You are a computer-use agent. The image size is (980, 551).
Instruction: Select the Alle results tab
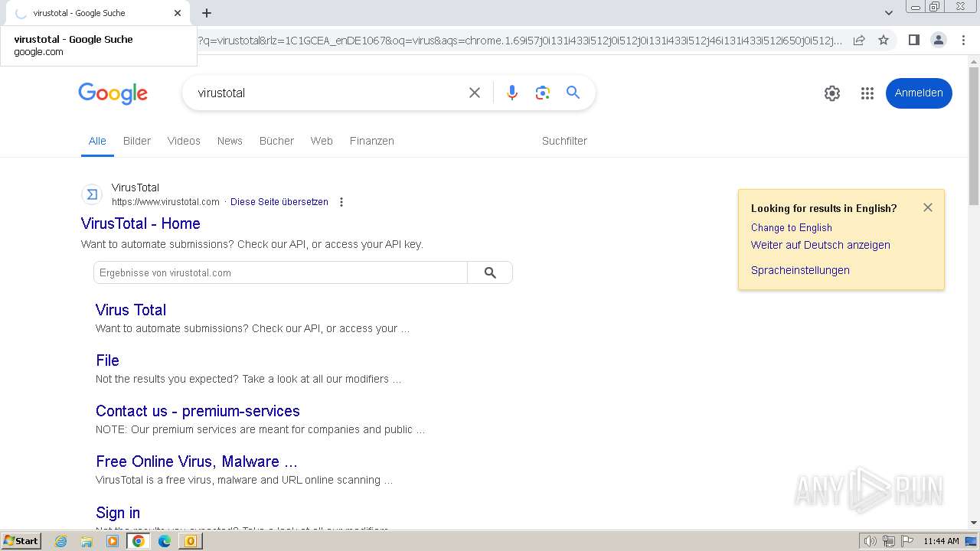pyautogui.click(x=97, y=141)
